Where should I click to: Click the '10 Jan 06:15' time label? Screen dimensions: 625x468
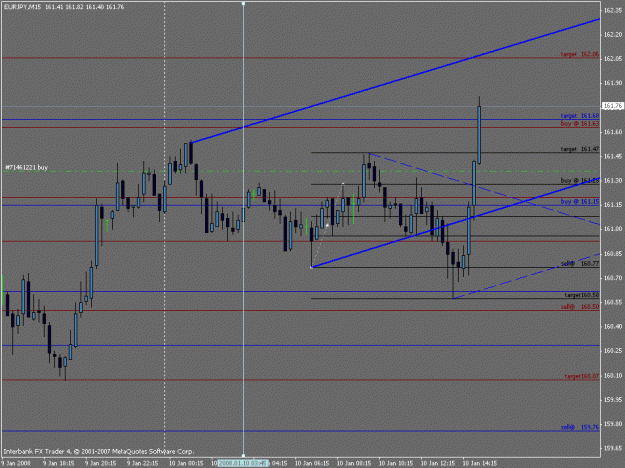312,463
